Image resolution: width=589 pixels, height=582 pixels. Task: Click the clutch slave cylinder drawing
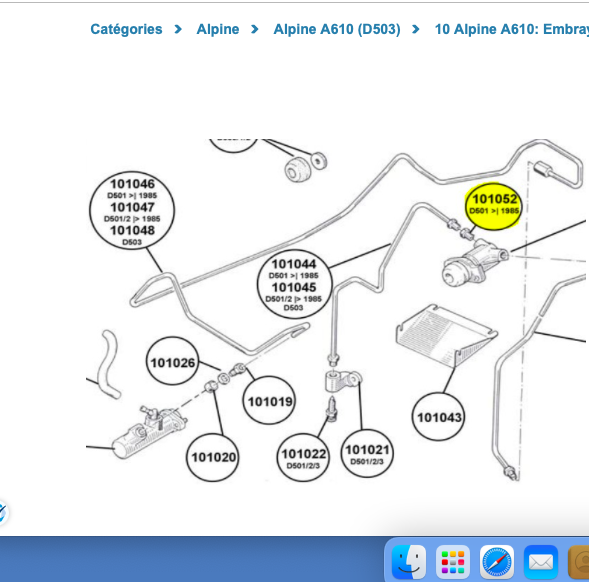click(x=475, y=262)
